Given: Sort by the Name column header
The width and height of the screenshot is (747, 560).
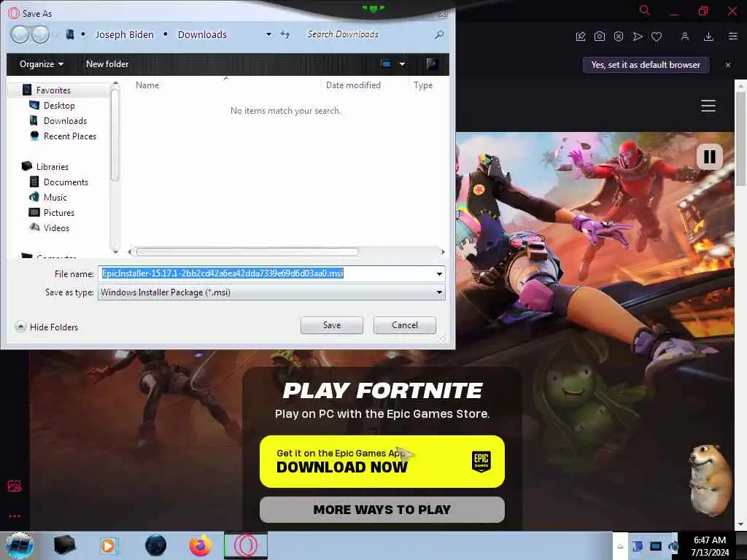Looking at the screenshot, I should pyautogui.click(x=147, y=85).
